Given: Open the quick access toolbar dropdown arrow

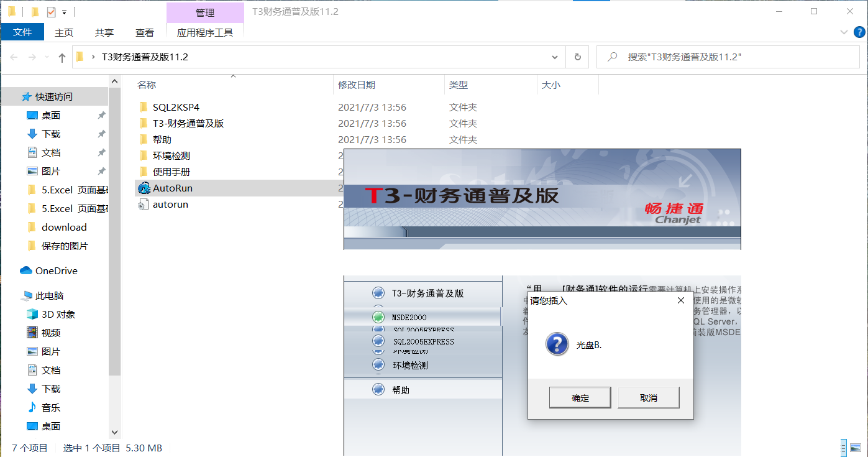Looking at the screenshot, I should pos(64,12).
